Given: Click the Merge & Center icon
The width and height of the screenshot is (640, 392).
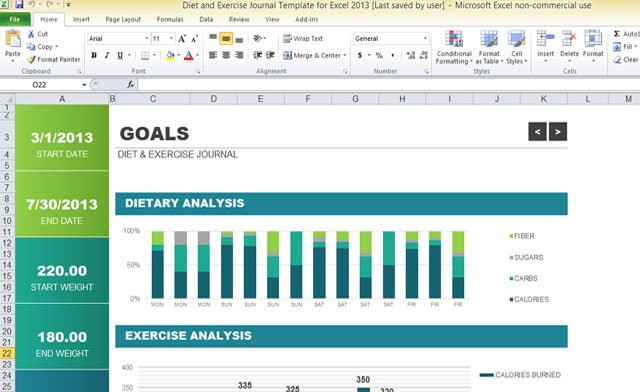Looking at the screenshot, I should click(x=287, y=55).
